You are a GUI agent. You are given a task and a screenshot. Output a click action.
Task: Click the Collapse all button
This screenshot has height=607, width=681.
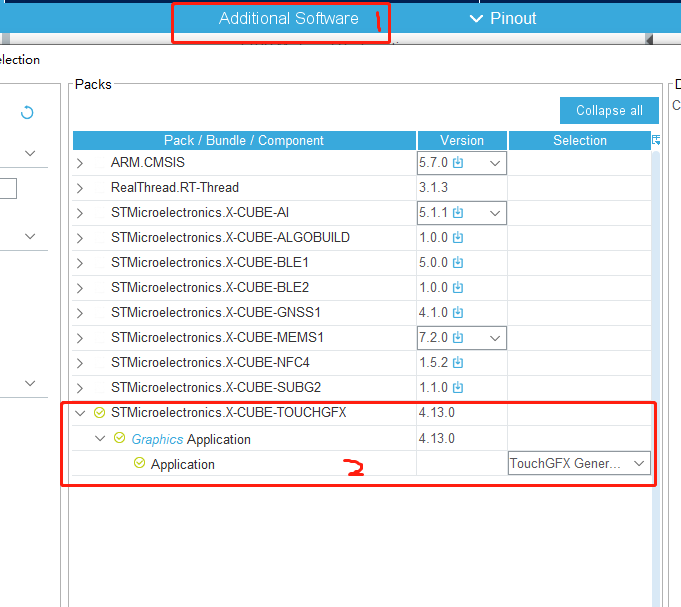609,110
